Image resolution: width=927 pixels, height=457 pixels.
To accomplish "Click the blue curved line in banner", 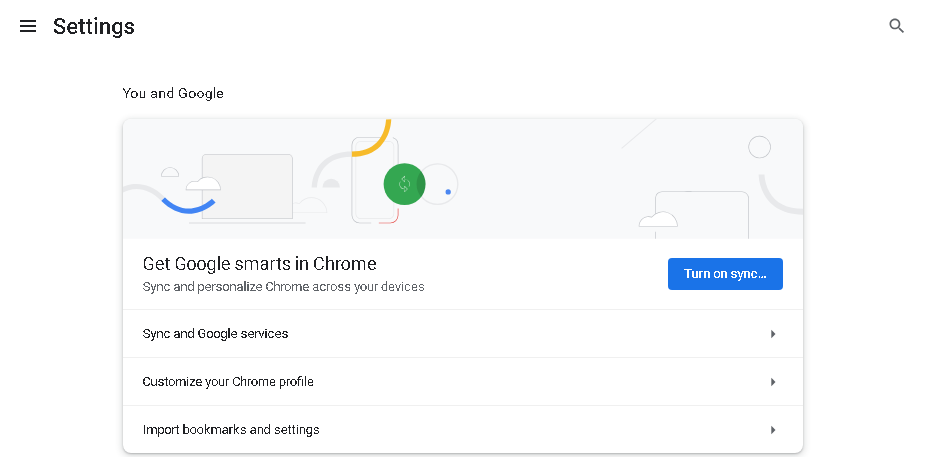I will point(188,205).
